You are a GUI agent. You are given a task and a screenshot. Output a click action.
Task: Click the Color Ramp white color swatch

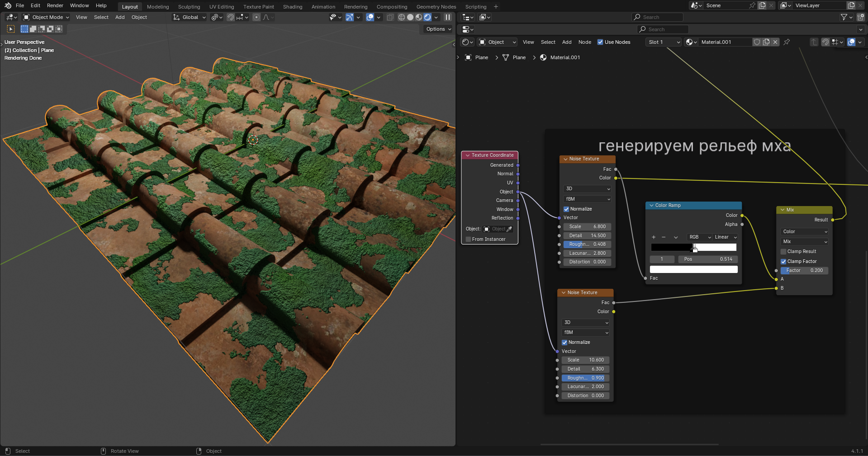tap(694, 269)
